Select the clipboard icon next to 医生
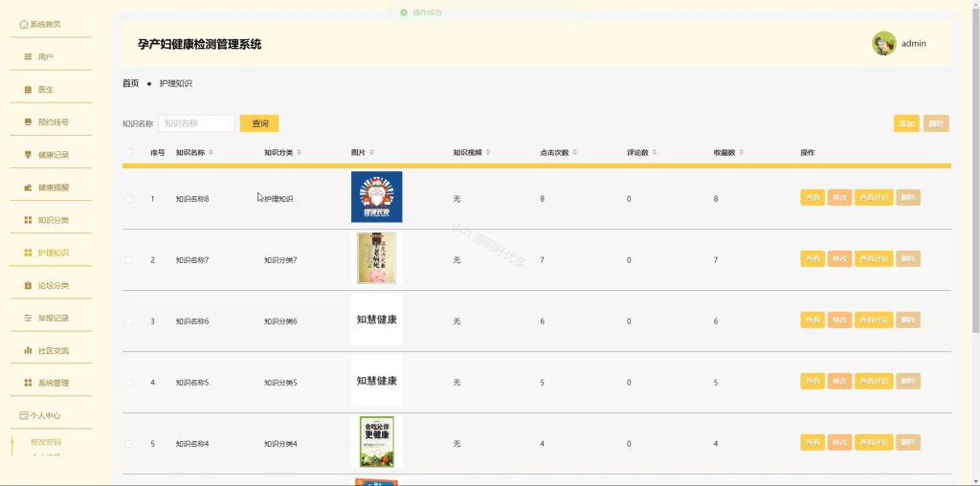The width and height of the screenshot is (980, 486). pos(28,89)
